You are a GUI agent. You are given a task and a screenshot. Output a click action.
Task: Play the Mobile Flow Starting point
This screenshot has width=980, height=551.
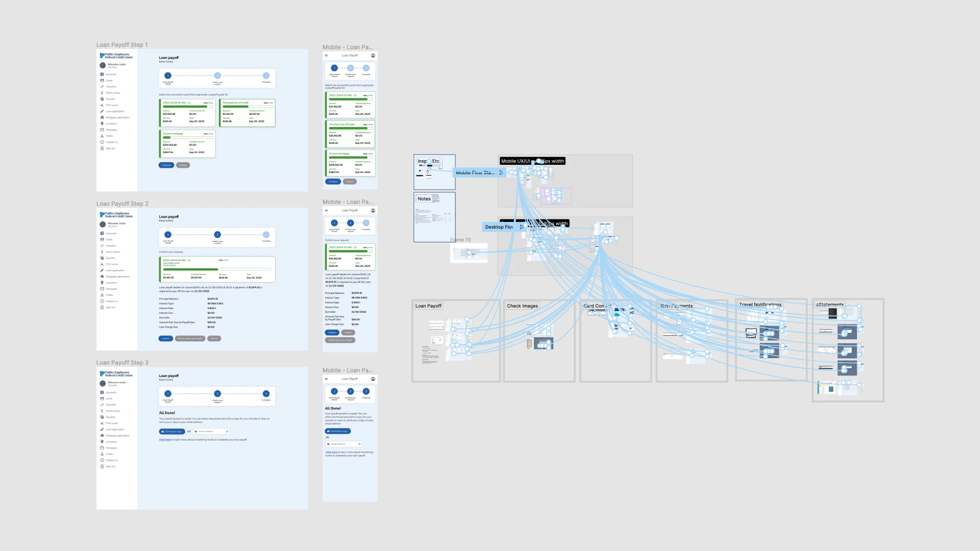click(501, 173)
